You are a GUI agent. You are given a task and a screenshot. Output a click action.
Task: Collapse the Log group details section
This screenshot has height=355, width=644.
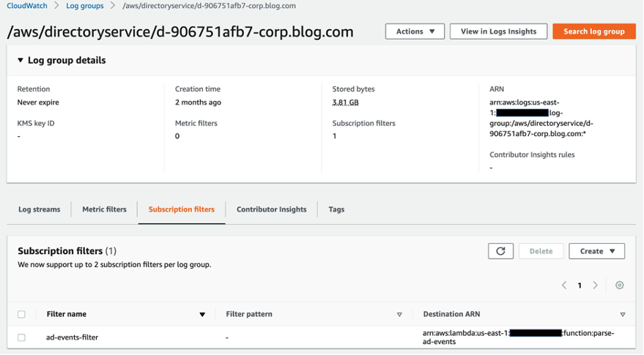click(21, 61)
